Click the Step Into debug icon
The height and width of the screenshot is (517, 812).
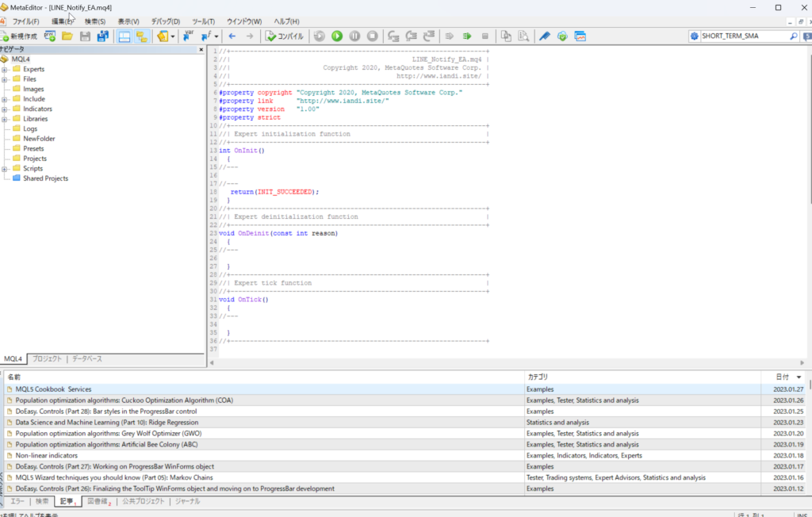[393, 36]
